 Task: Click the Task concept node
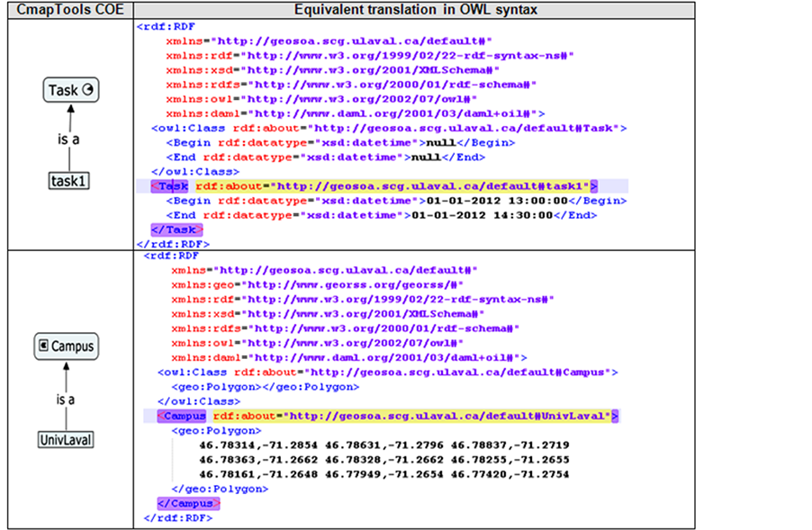click(x=68, y=90)
